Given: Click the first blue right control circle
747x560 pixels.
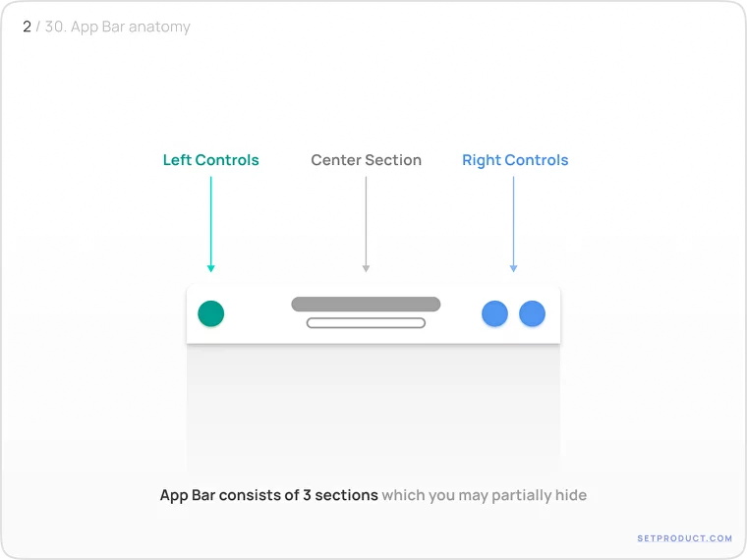Looking at the screenshot, I should (494, 313).
